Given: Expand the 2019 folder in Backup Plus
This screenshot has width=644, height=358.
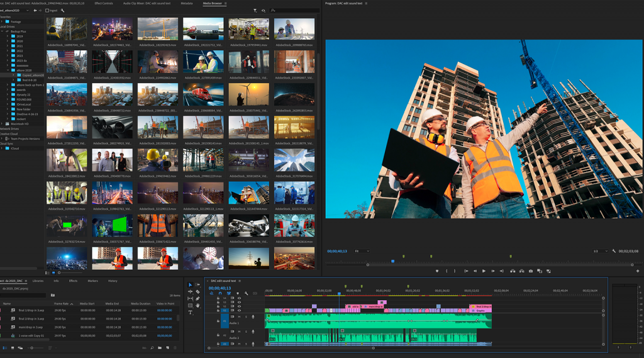Looking at the screenshot, I should tap(8, 36).
